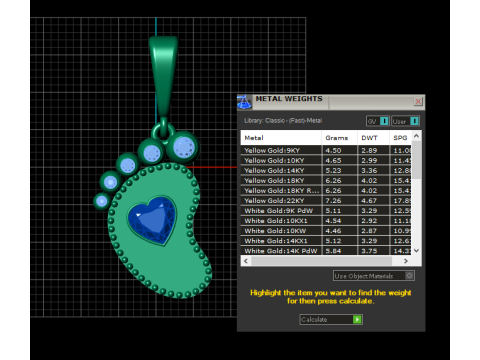Click the 5.11 grams value
The height and width of the screenshot is (360, 480).
tap(333, 210)
